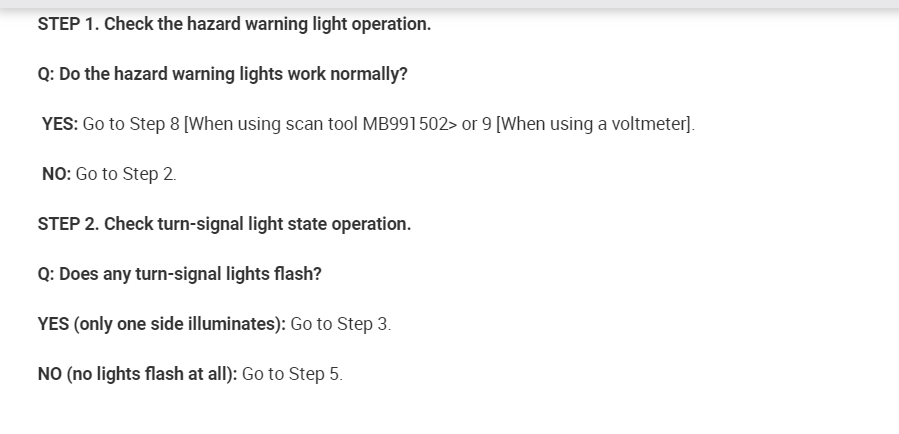This screenshot has height=434, width=899.
Task: Click the bold "NO:" label under Step 1
Action: tap(56, 174)
